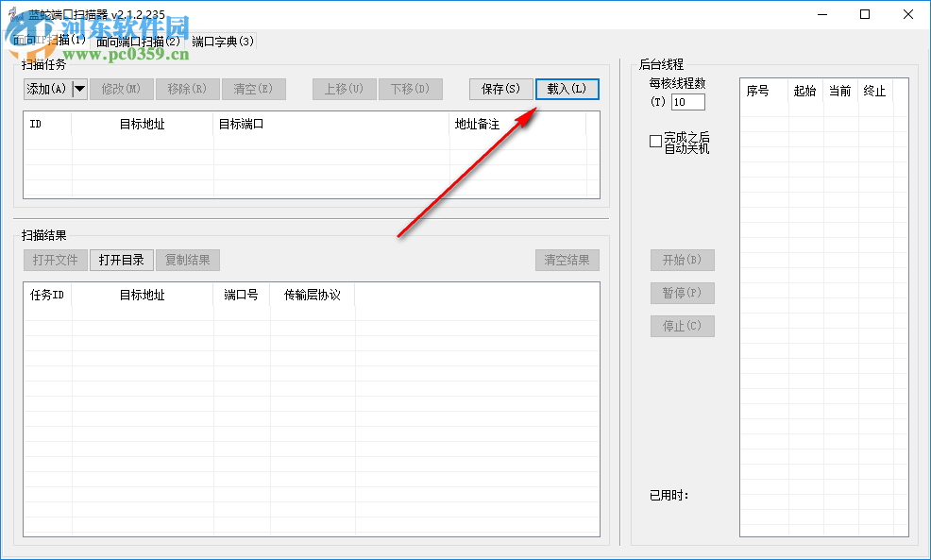Click the 复制结果 button
This screenshot has width=931, height=560.
188,260
